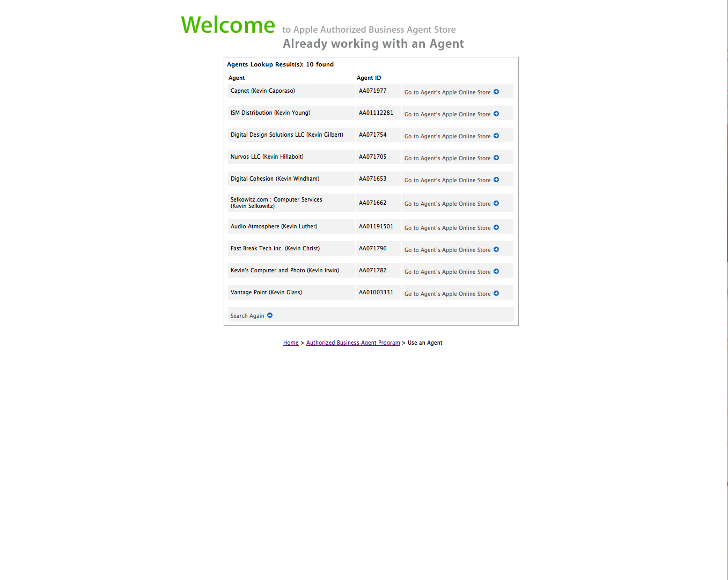This screenshot has height=580, width=728.
Task: Go to Vantage Point's Apple Online Store
Action: click(x=447, y=294)
